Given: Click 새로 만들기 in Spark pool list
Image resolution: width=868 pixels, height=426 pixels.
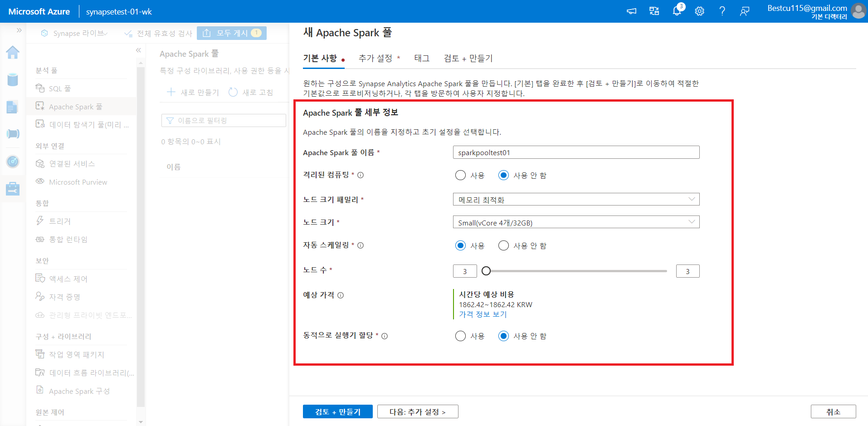Looking at the screenshot, I should (x=193, y=92).
